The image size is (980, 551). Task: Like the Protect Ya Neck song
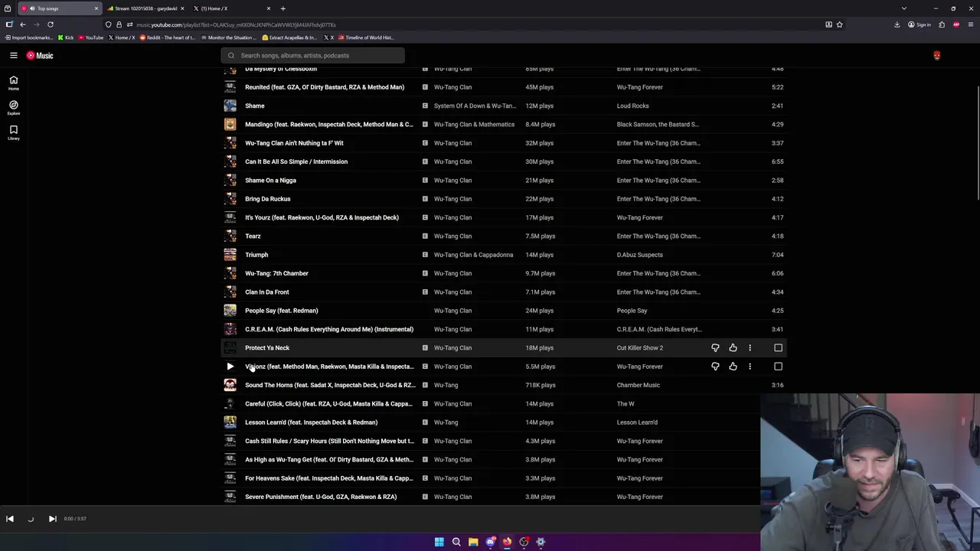733,347
